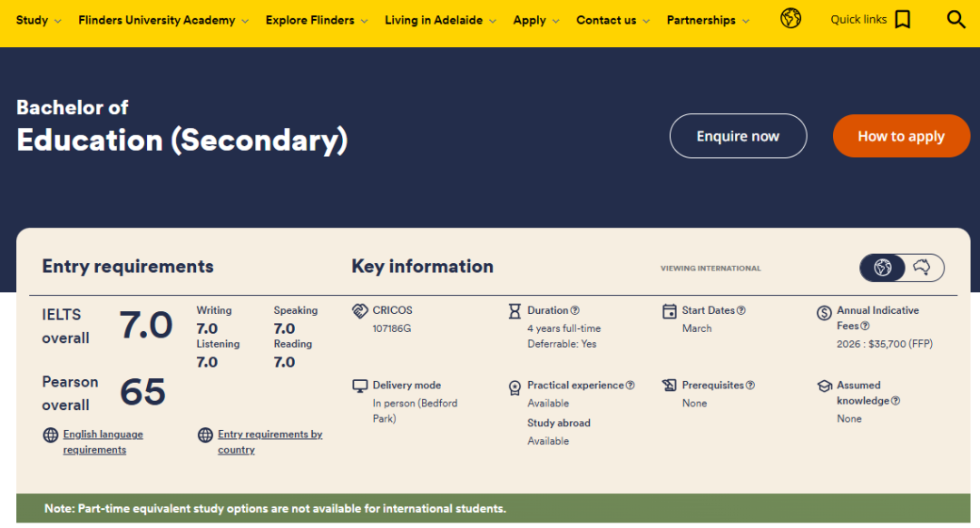Click the Enquire now button
Image resolution: width=980 pixels, height=528 pixels.
pos(738,135)
